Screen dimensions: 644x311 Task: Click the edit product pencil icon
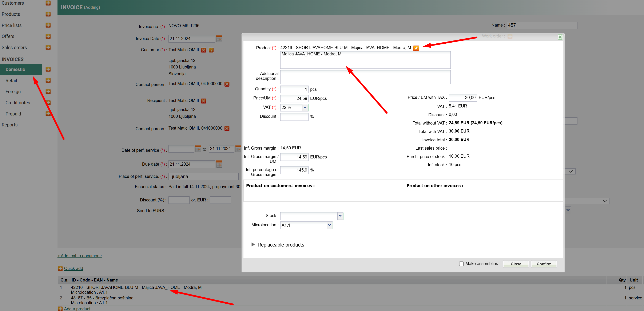pyautogui.click(x=416, y=48)
